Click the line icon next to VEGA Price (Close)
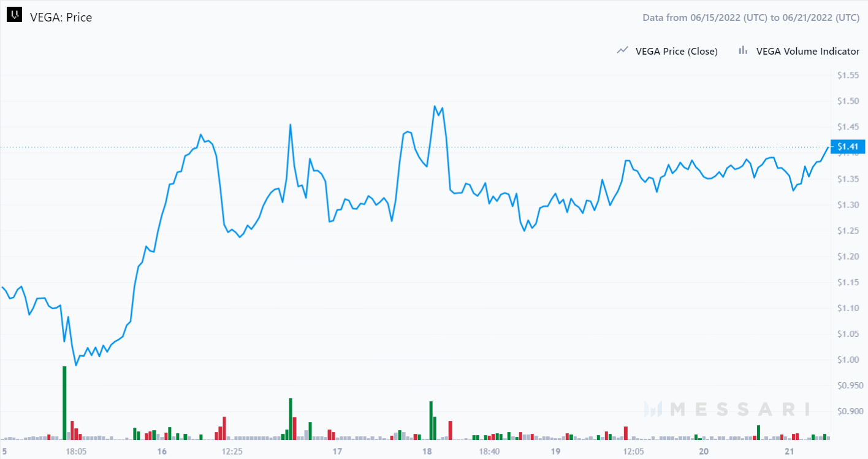Screen dimensions: 868x459 click(x=622, y=51)
